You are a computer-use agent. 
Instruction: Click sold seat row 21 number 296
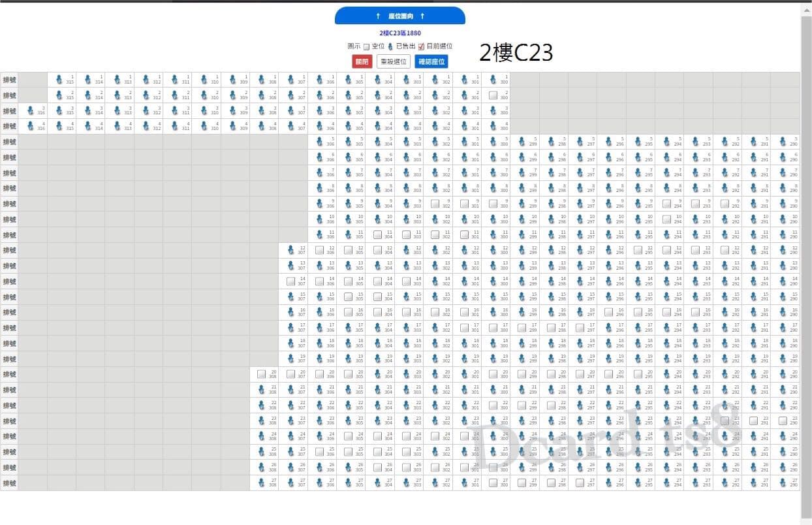609,390
